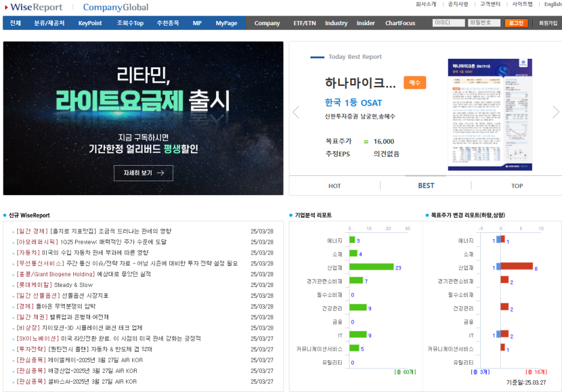The image size is (562, 392).
Task: Switch to TOP report tab
Action: point(517,185)
